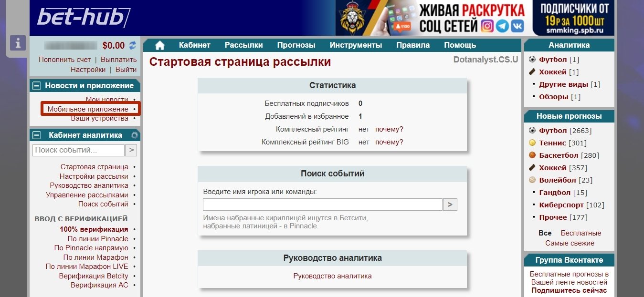Image resolution: width=644 pixels, height=297 pixels.
Task: Click the home icon in navigation bar
Action: click(160, 45)
